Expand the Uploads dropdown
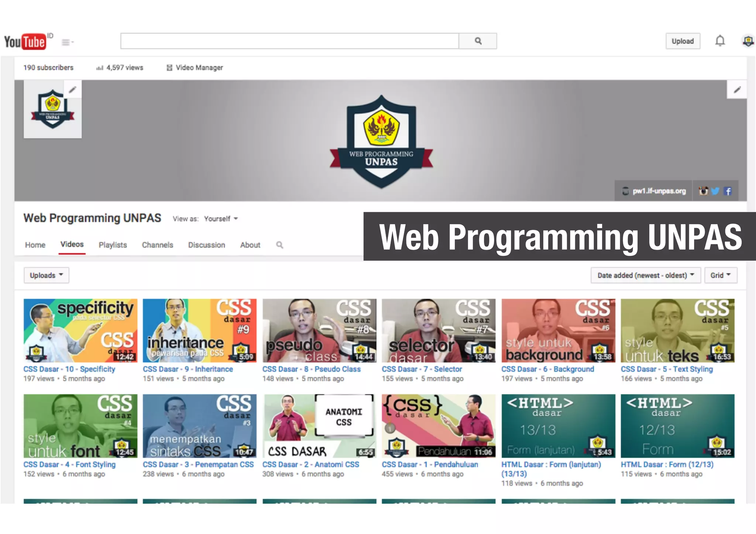Screen dimensions: 756x534 tap(47, 275)
